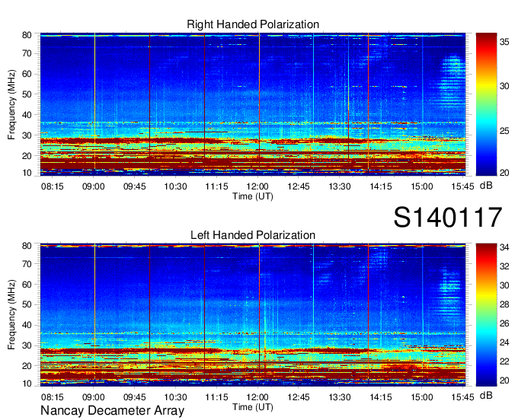Click the "40" frequency tick of Left Handed plot
518x420 pixels.
[x=27, y=325]
